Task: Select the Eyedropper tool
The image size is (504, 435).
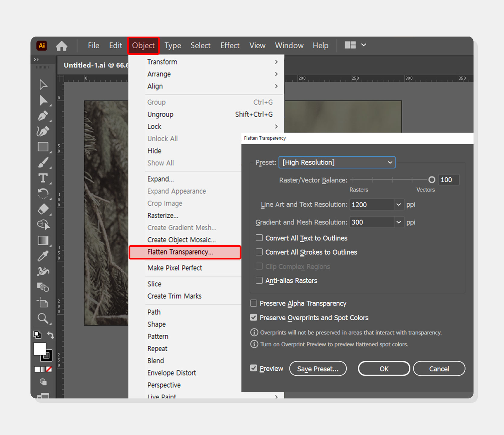Action: click(x=43, y=256)
